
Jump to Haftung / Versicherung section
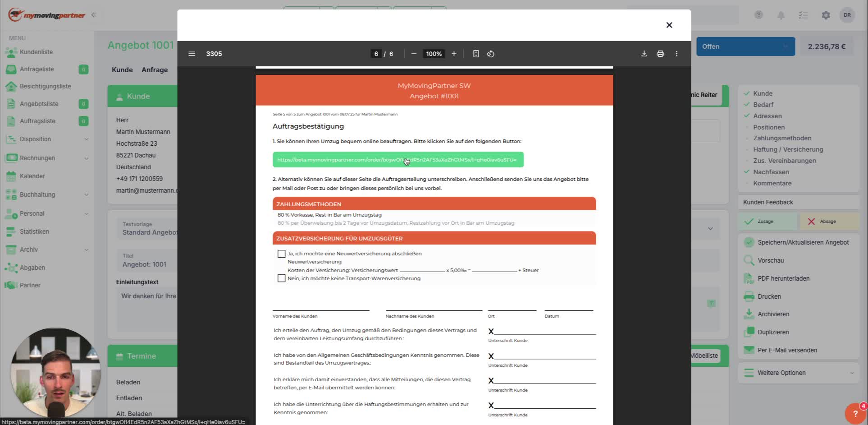coord(788,149)
